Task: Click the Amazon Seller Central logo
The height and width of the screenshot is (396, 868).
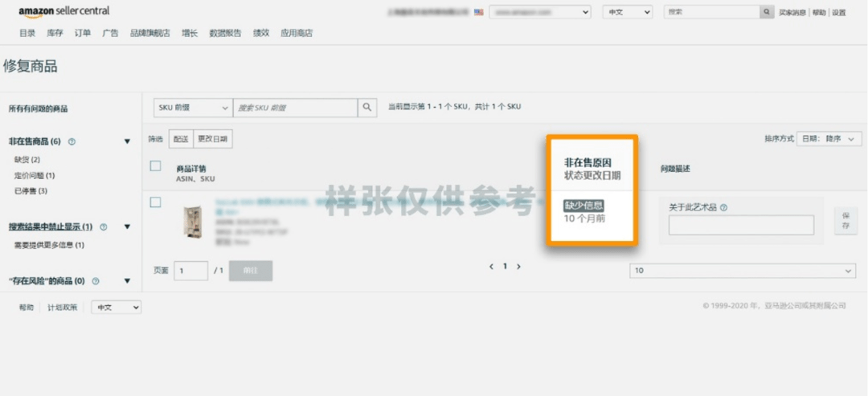Action: click(x=64, y=11)
